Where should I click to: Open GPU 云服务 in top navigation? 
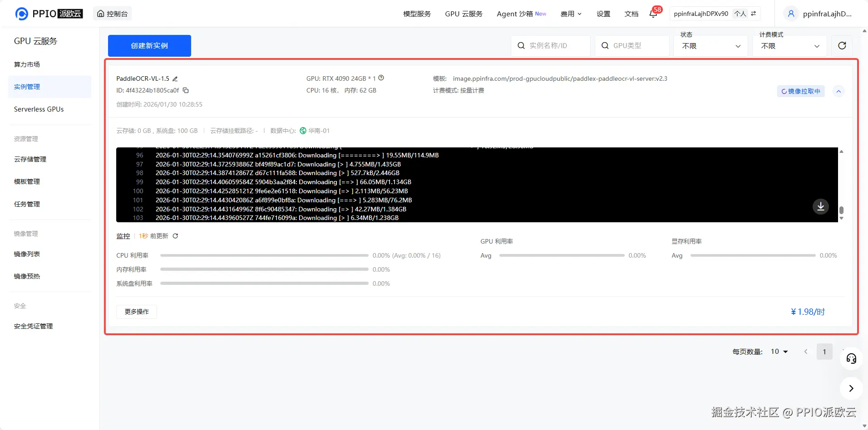[x=464, y=14]
